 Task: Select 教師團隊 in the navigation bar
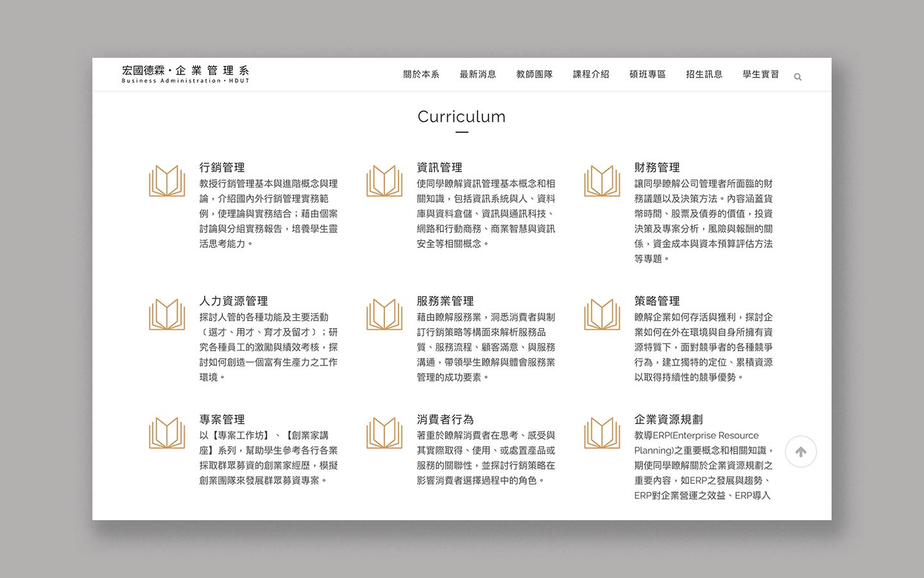click(534, 74)
